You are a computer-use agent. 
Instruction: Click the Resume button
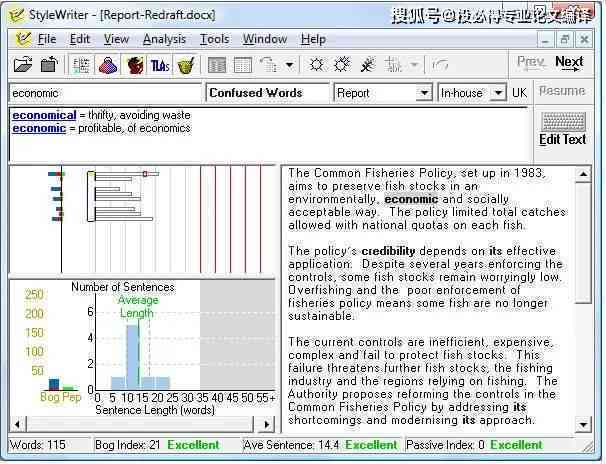(562, 91)
